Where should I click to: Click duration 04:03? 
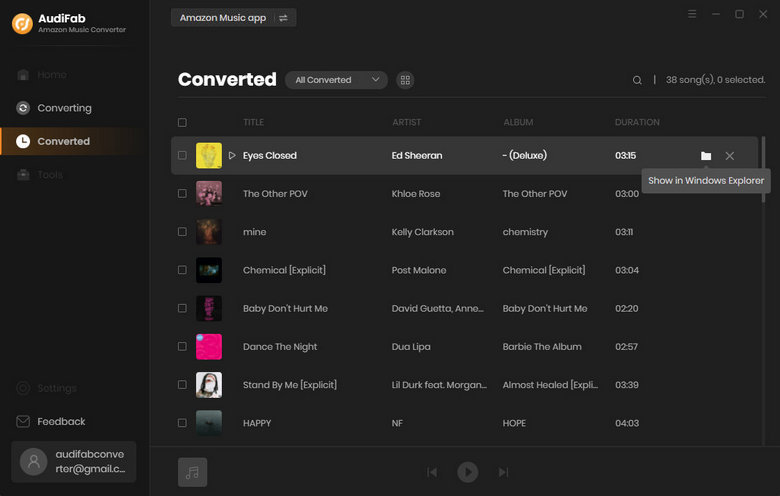coord(627,423)
